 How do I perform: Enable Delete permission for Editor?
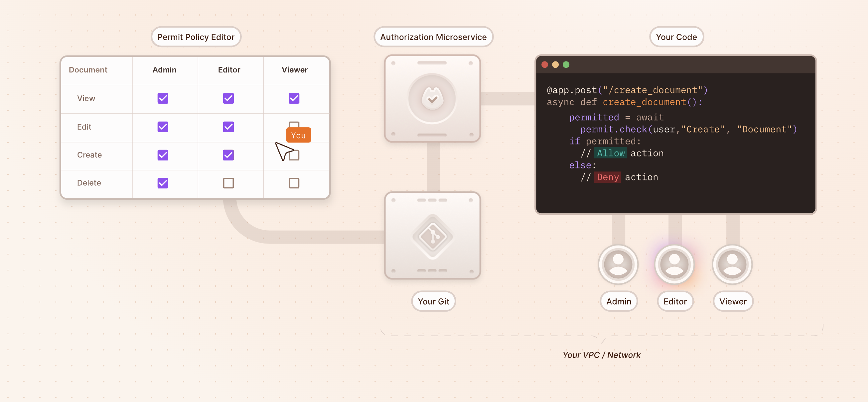point(228,183)
